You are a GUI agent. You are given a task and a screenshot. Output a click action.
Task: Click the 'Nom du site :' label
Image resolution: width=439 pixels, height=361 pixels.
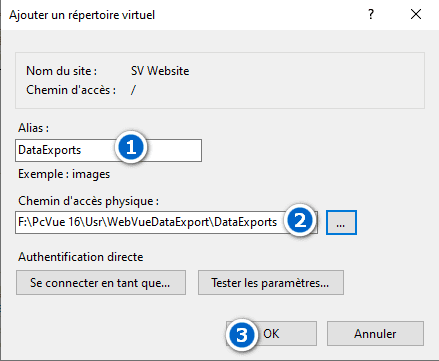click(62, 71)
